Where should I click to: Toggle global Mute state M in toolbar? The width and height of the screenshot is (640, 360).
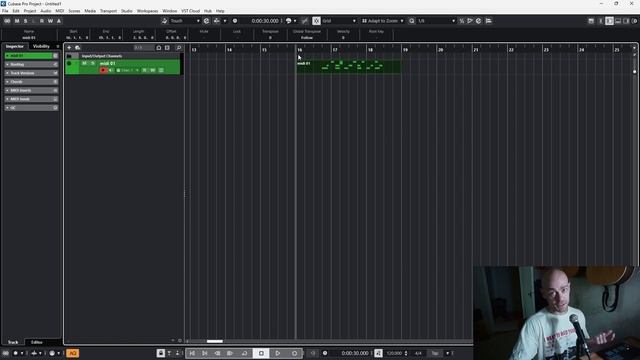pos(17,21)
